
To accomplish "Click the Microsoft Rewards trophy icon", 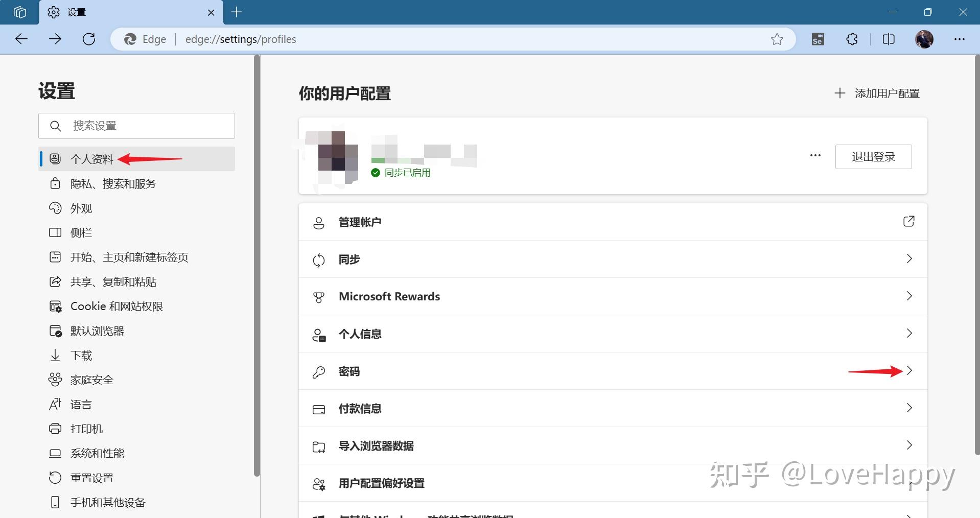I will (x=319, y=297).
